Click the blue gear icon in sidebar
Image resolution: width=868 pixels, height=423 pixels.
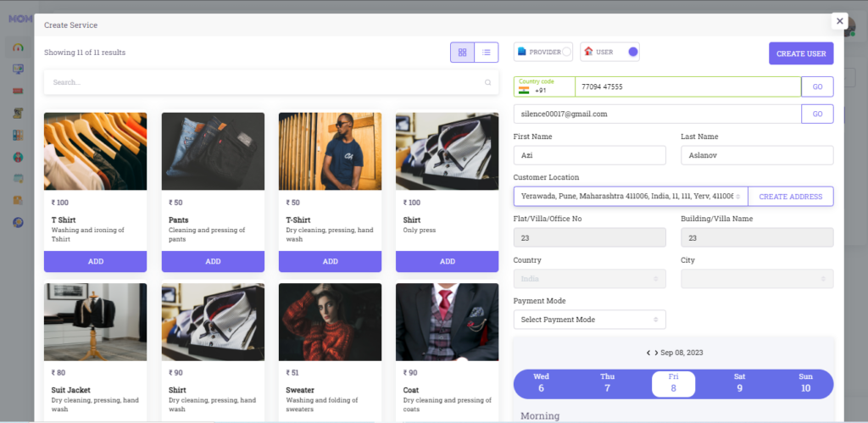pos(19,222)
